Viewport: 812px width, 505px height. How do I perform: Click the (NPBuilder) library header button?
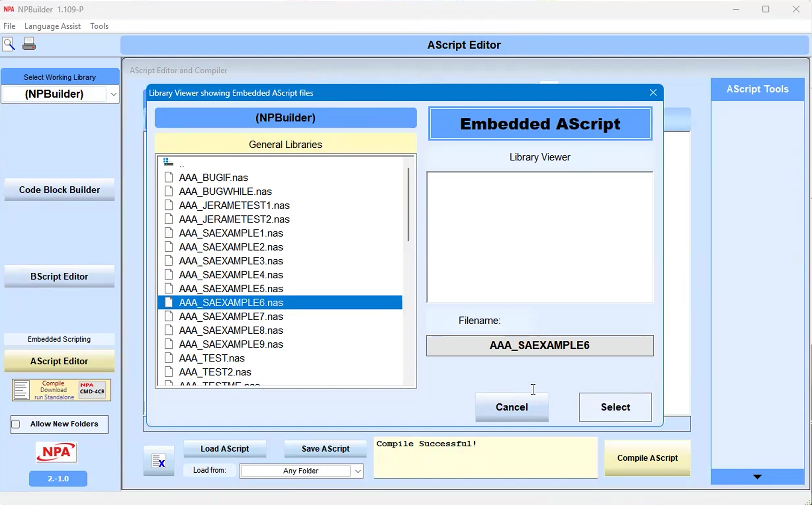286,118
